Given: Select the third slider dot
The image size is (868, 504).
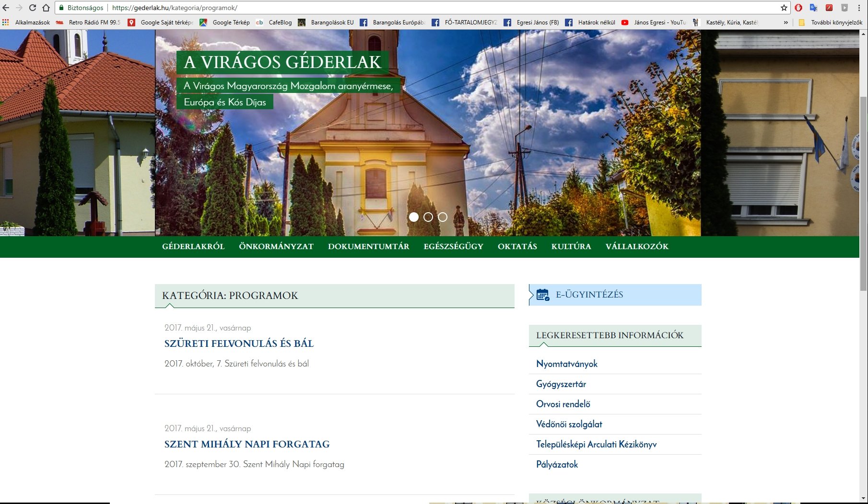Looking at the screenshot, I should click(x=443, y=217).
